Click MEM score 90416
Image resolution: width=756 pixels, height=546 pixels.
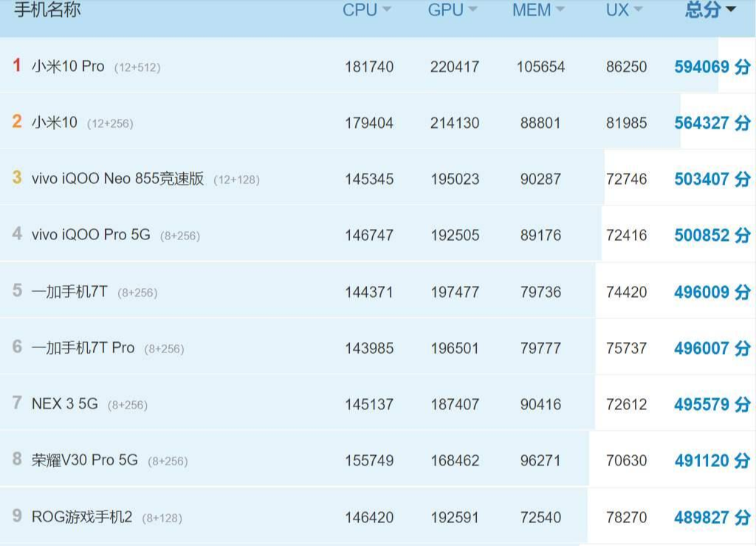540,404
